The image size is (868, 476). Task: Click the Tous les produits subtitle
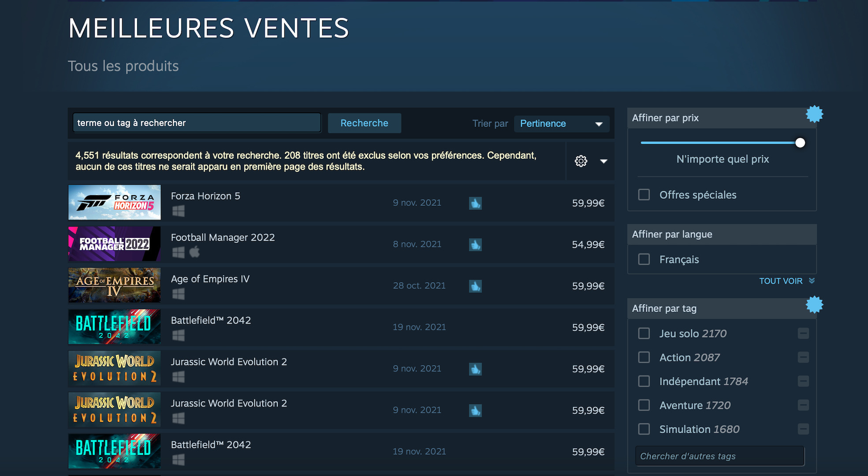(123, 66)
